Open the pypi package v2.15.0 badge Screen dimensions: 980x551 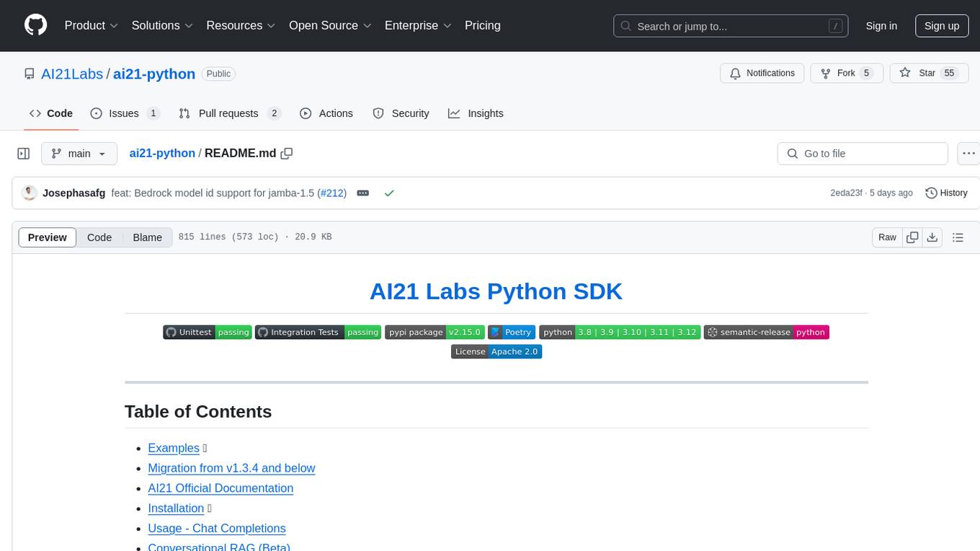coord(435,332)
